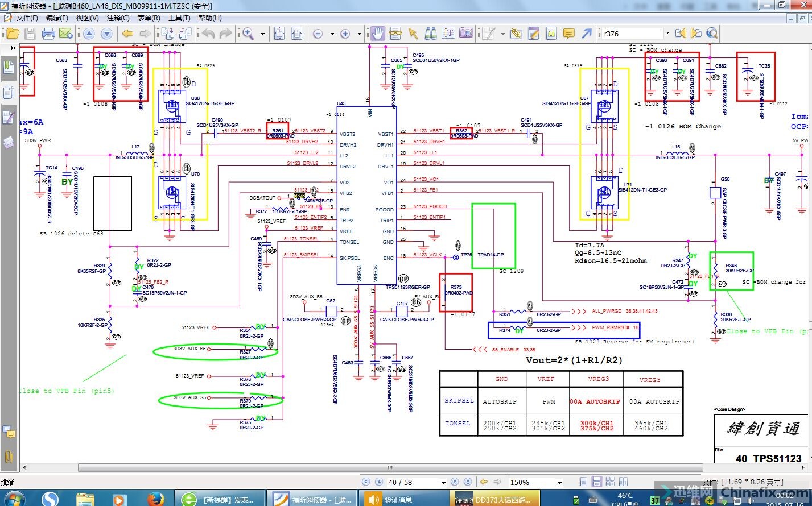Add a sticky Note comment
Image resolution: width=812 pixels, height=506 pixels.
pyautogui.click(x=568, y=34)
